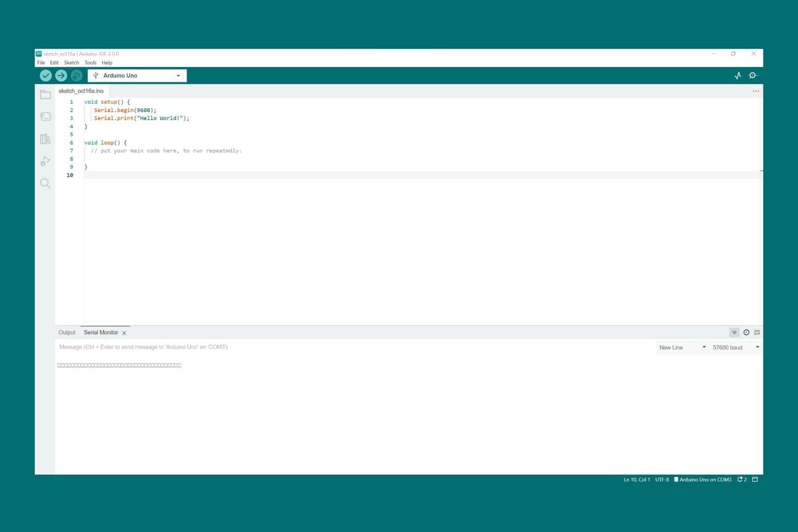Viewport: 798px width, 532px height.
Task: Open the Arduino Uno board selector dropdown
Action: click(137, 75)
